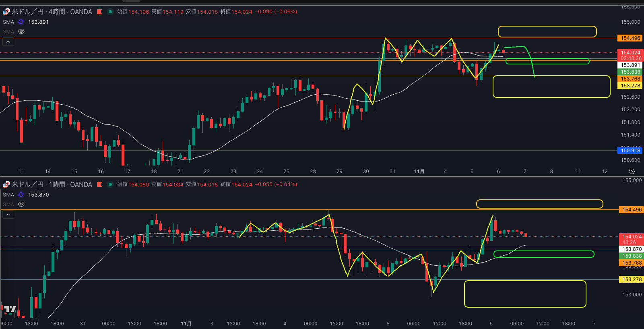
Task: Click the red flag icon in 1-hour chart
Action: click(x=99, y=184)
